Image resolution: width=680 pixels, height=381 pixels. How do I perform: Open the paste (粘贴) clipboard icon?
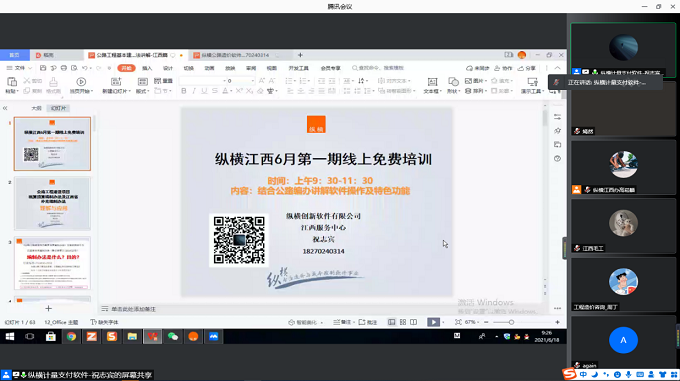click(12, 82)
